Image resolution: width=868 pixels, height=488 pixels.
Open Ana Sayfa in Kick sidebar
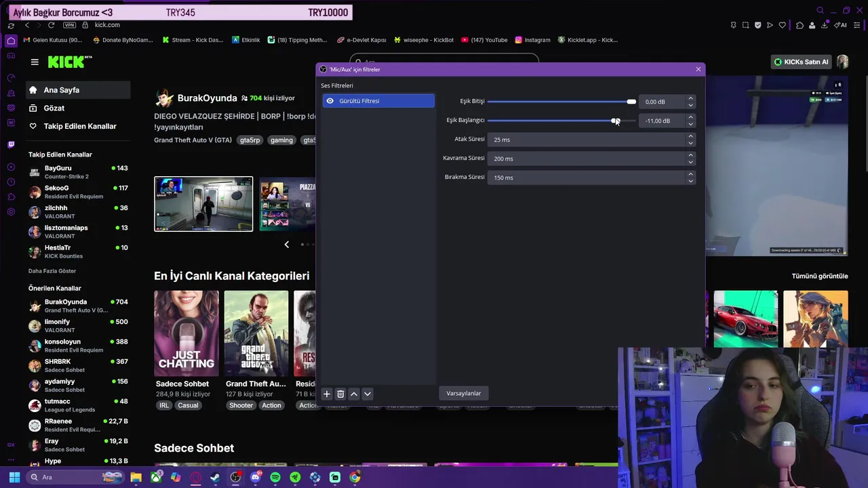coord(78,90)
